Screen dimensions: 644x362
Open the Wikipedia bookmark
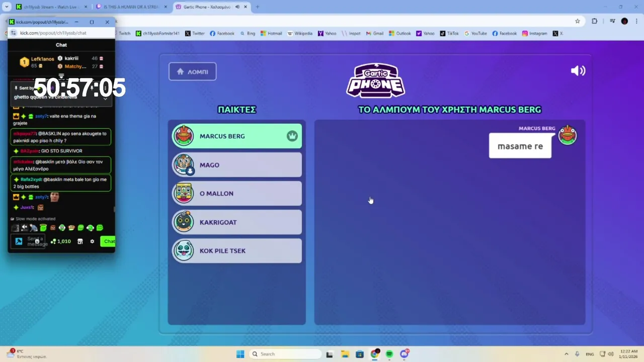click(300, 33)
